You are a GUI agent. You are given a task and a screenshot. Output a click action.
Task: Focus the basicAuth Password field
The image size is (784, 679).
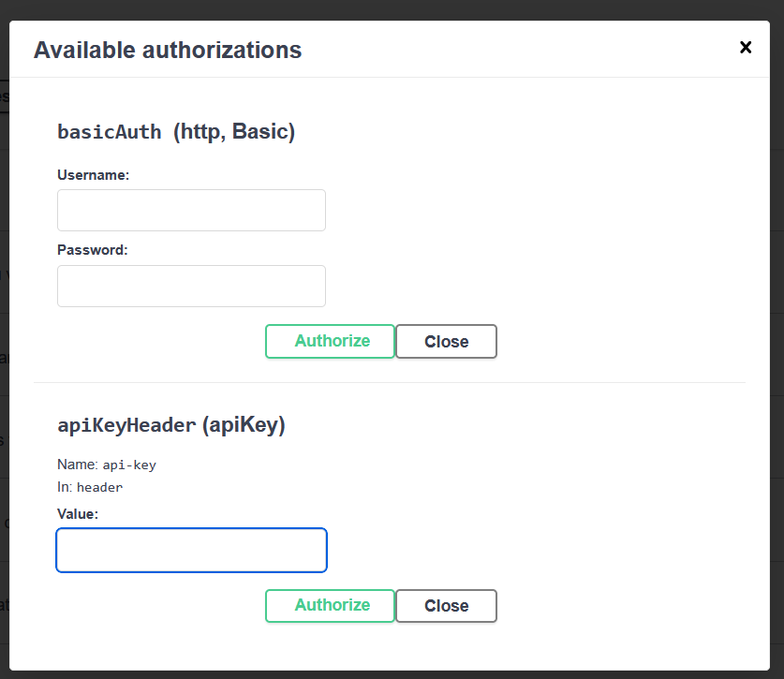(x=191, y=286)
